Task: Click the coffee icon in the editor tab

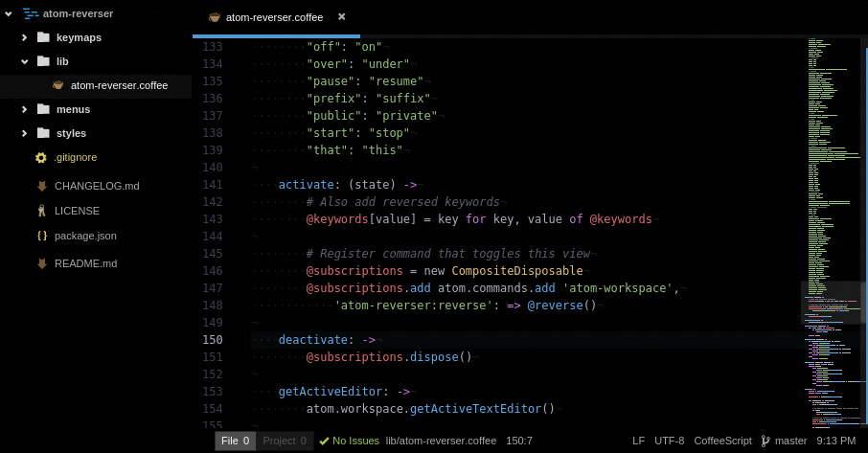Action: pos(215,17)
